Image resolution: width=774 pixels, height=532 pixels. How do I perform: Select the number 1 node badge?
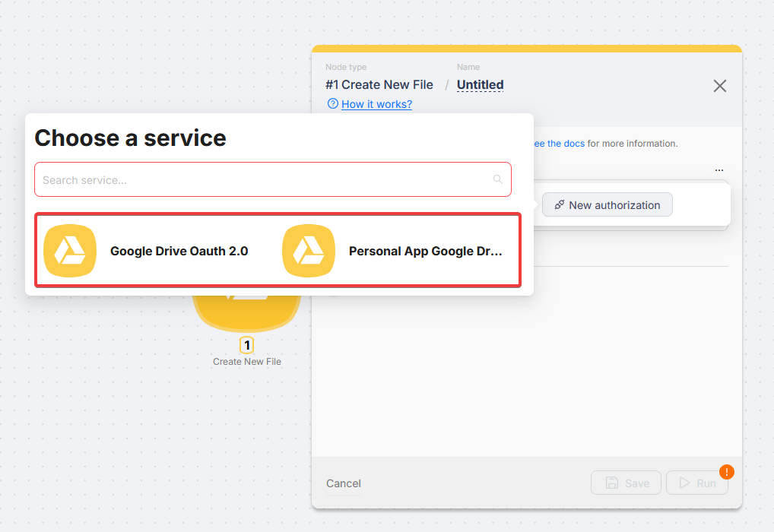coord(247,346)
